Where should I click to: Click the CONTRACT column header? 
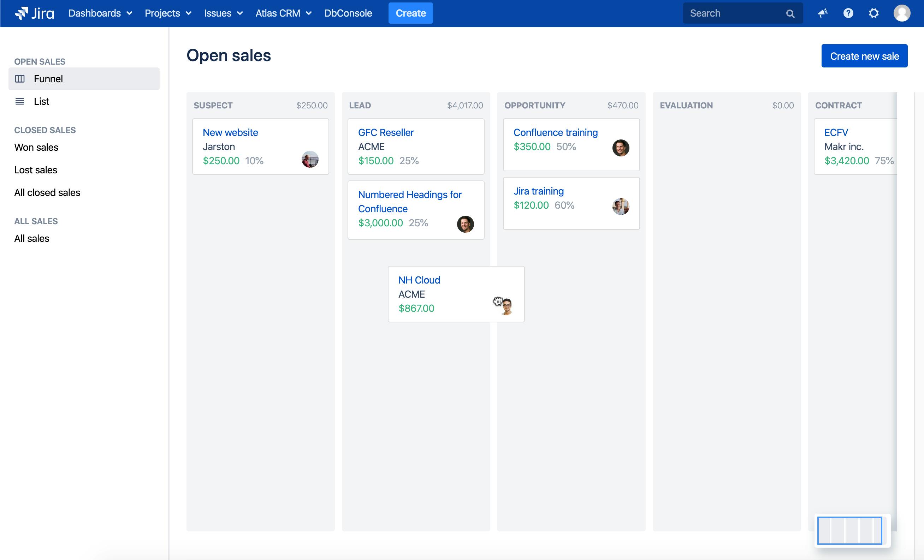point(839,105)
